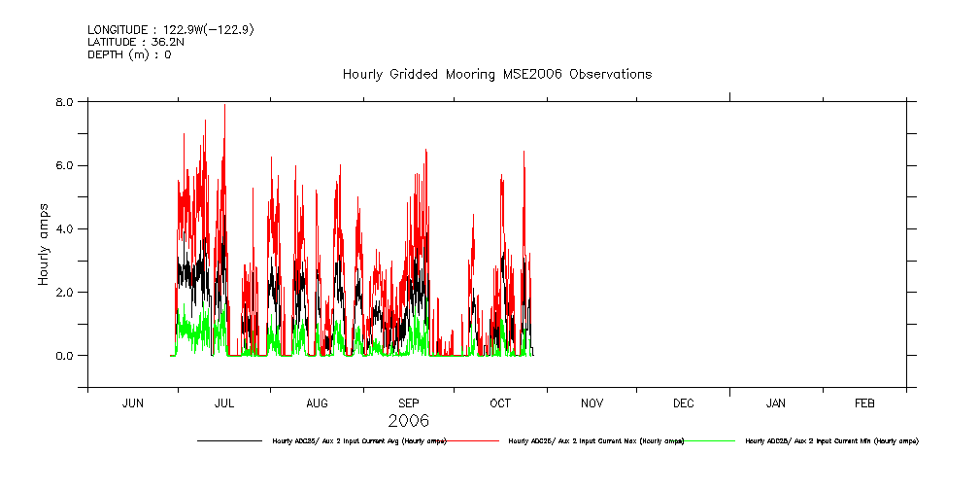
Task: Click the LONGITUDE 122.9W header text
Action: pyautogui.click(x=171, y=30)
